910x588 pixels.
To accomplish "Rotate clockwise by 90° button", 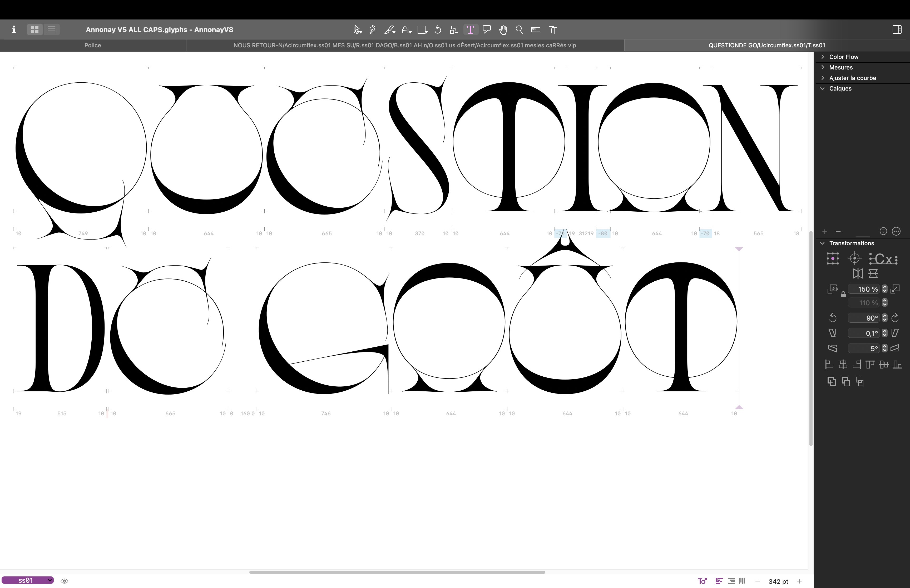I will click(x=895, y=318).
